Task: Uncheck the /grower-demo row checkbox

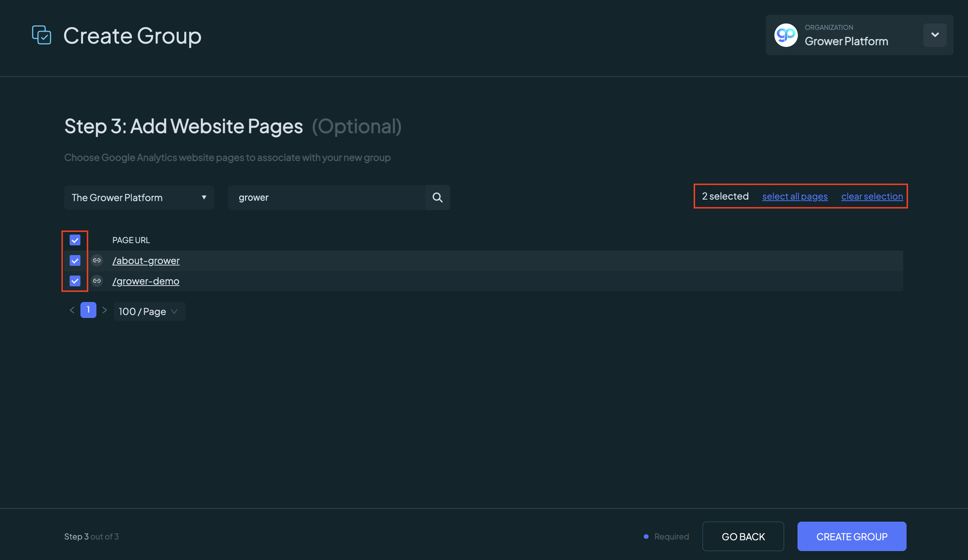Action: (x=75, y=281)
